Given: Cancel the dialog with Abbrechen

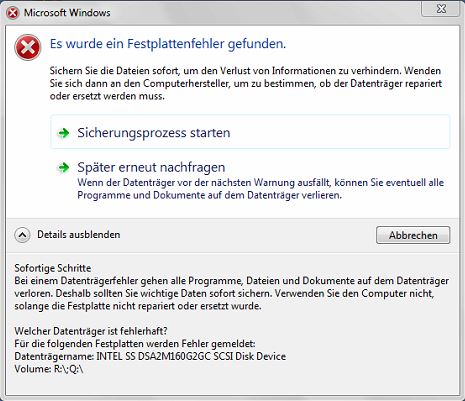Looking at the screenshot, I should pos(413,235).
